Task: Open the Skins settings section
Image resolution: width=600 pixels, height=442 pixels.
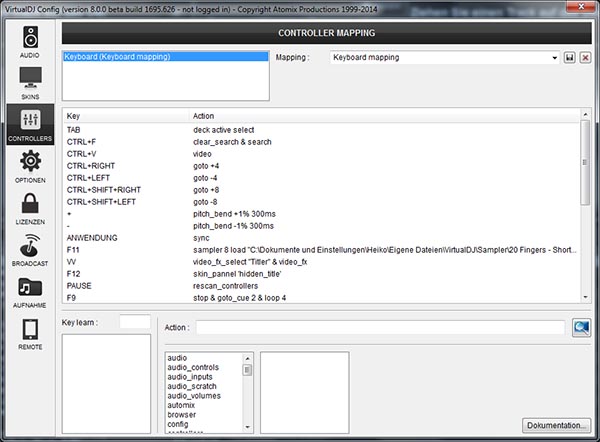Action: 30,83
